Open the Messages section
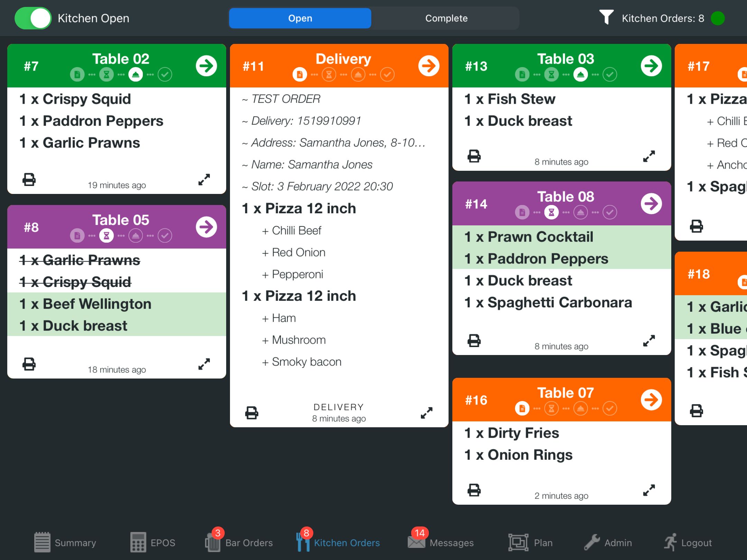The width and height of the screenshot is (747, 560). point(441,542)
